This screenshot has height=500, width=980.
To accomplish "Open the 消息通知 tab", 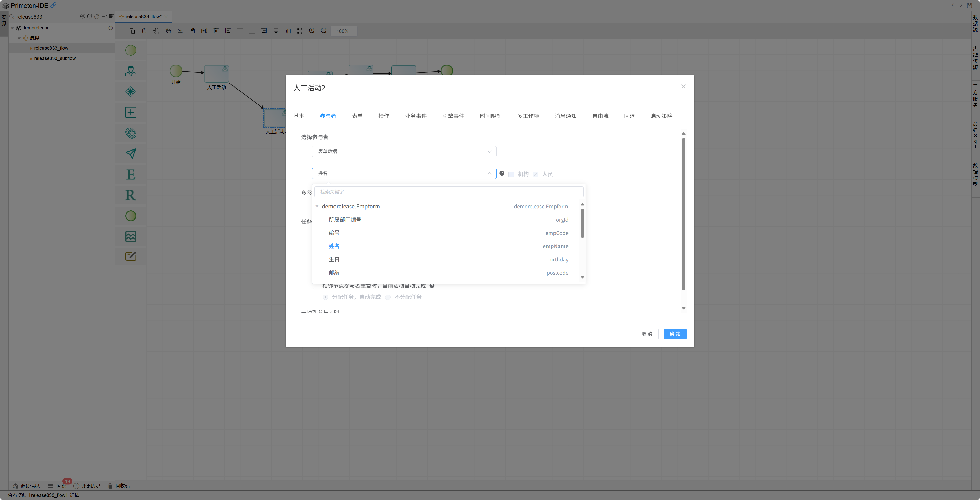I will 565,116.
